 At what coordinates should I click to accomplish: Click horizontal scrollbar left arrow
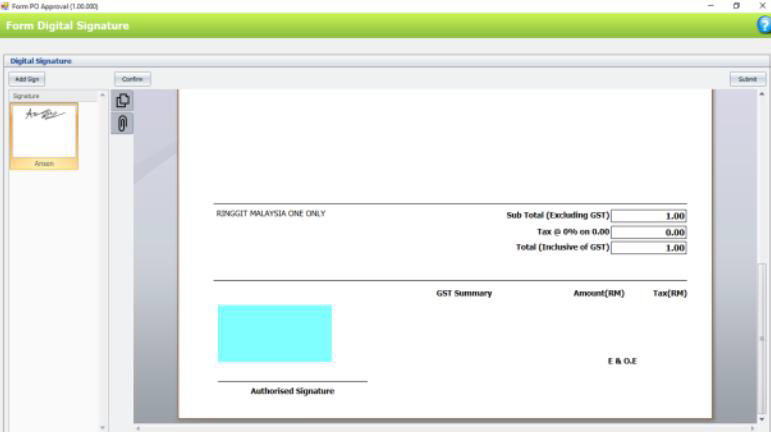click(x=139, y=427)
